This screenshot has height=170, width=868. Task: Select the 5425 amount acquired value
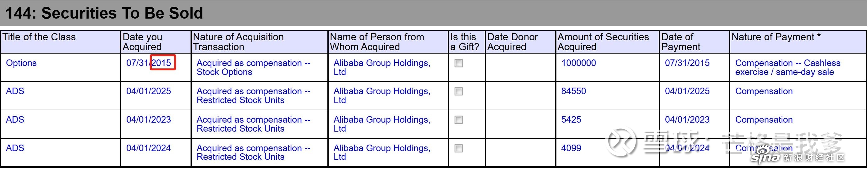point(571,120)
